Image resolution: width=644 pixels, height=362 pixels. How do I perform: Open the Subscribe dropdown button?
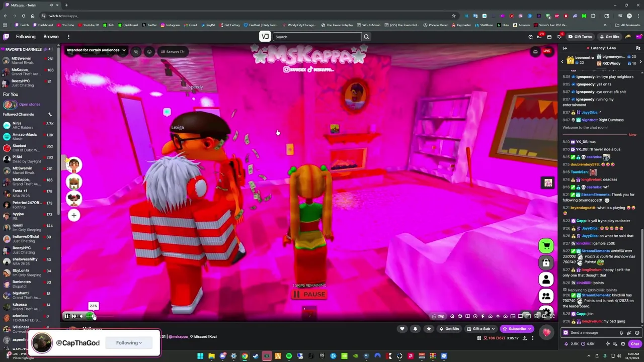517,329
